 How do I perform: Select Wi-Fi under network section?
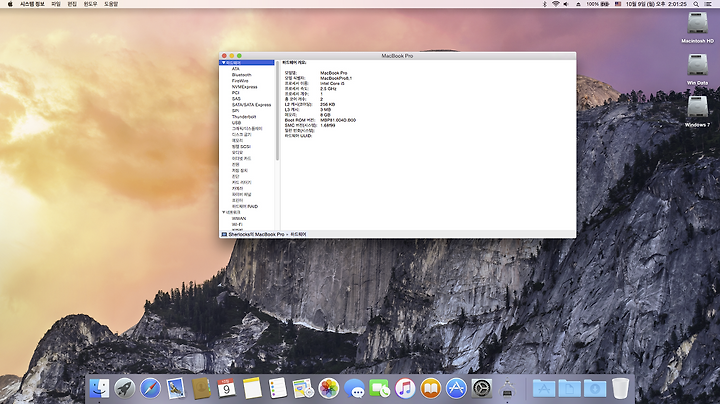tap(237, 224)
